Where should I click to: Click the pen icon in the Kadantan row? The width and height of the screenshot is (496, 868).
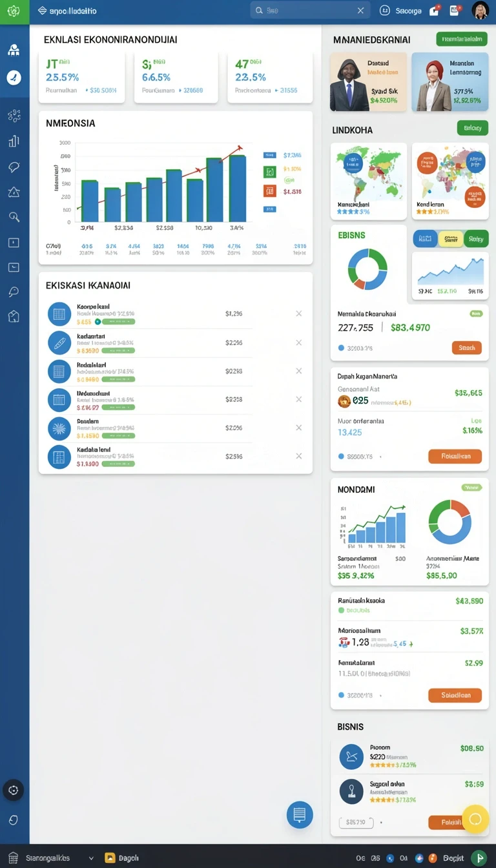[x=59, y=342]
